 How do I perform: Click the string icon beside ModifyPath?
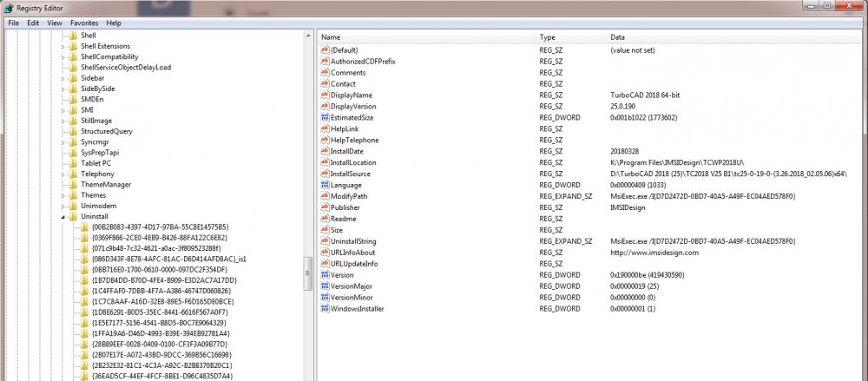325,196
